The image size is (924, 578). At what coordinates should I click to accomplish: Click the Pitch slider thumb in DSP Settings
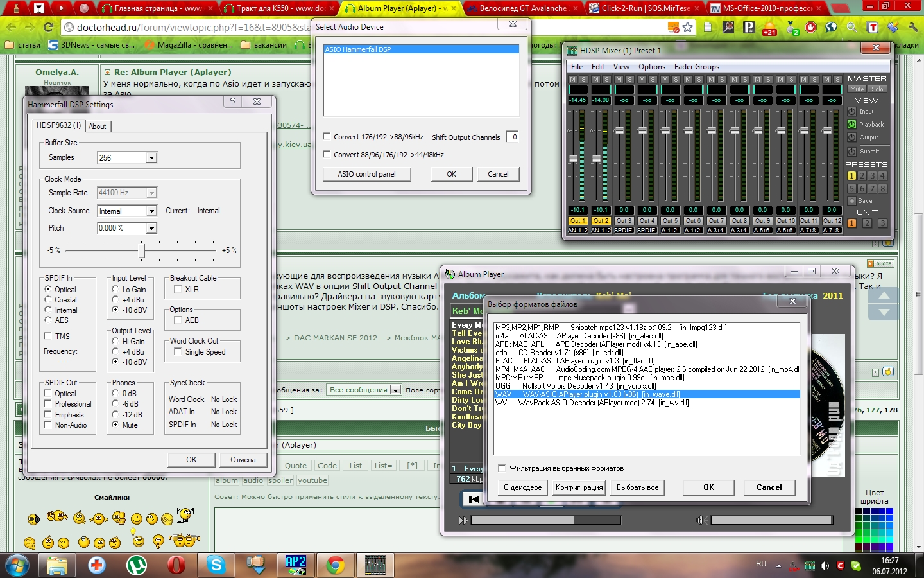pos(142,250)
